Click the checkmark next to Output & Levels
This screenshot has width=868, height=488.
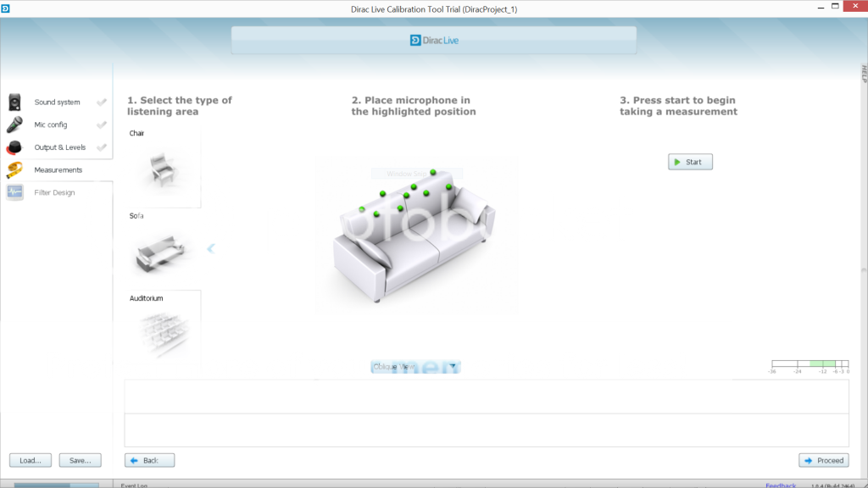click(x=102, y=147)
